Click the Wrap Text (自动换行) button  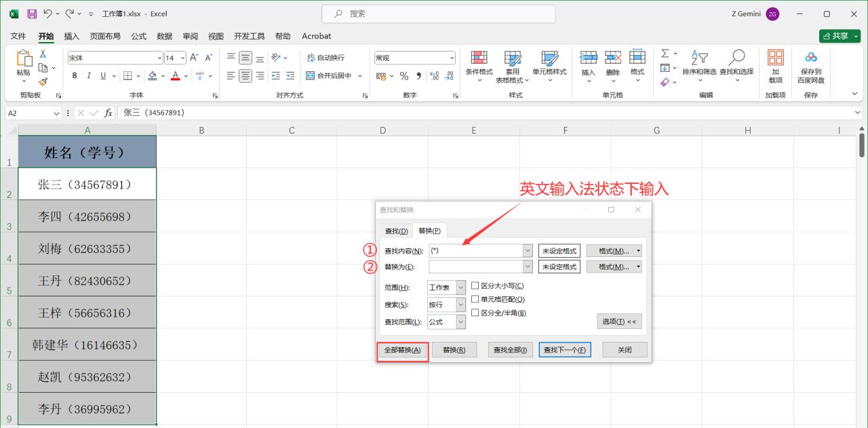pos(325,58)
